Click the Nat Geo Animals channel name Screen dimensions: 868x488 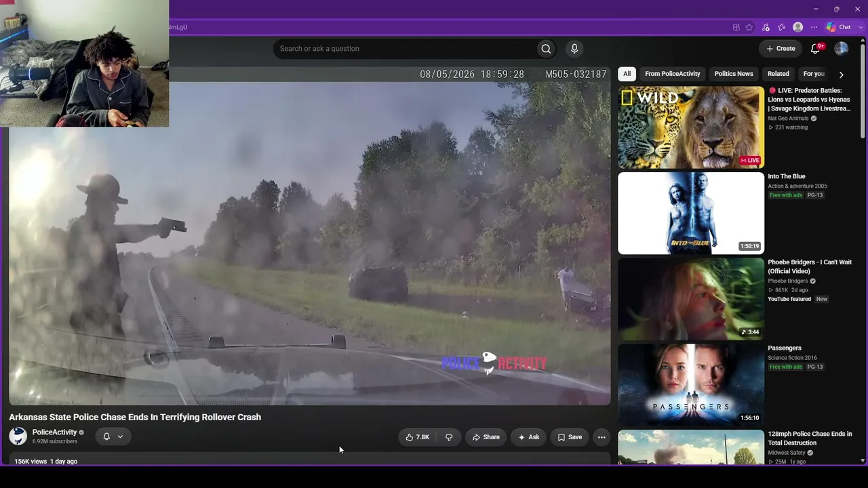pyautogui.click(x=788, y=119)
